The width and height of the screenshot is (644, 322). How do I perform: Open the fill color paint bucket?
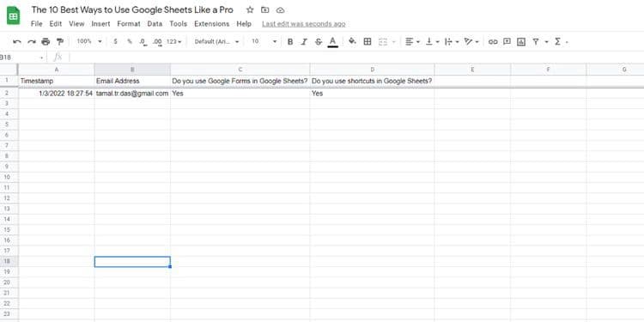(x=352, y=41)
